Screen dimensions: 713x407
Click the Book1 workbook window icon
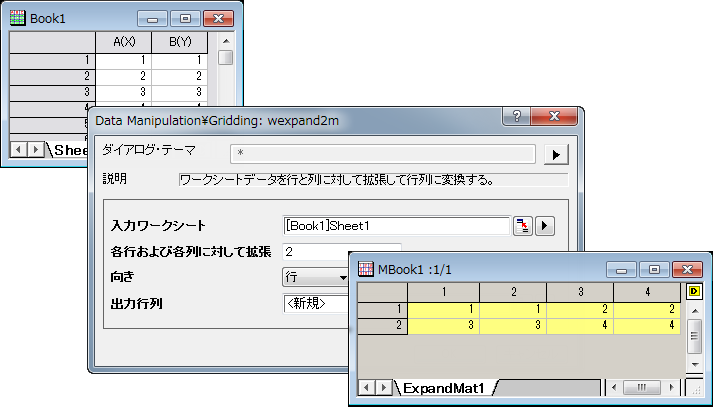click(17, 18)
